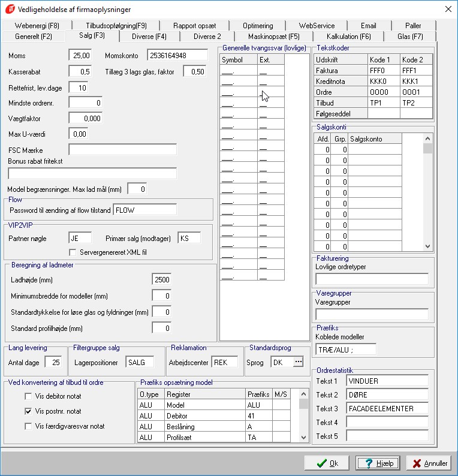Screen dimensions: 458x476
Task: Click Tekst 1 field containing VINDUER
Action: (x=387, y=381)
